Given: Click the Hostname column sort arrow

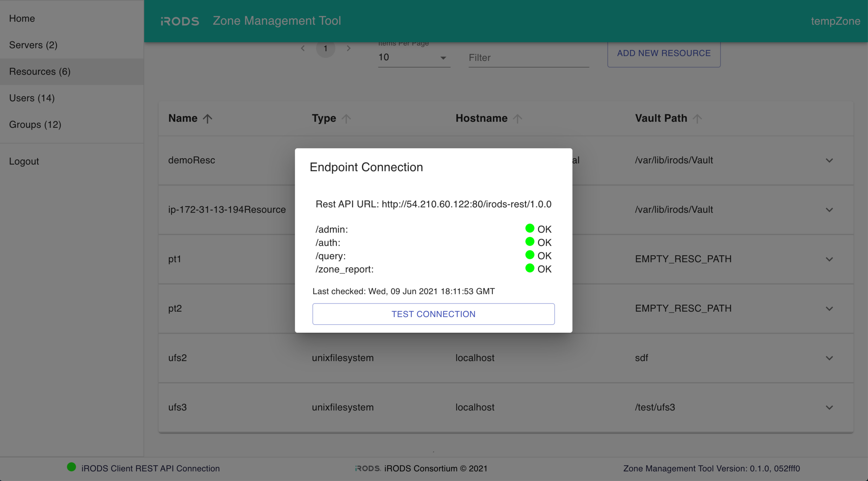Looking at the screenshot, I should click(x=517, y=119).
